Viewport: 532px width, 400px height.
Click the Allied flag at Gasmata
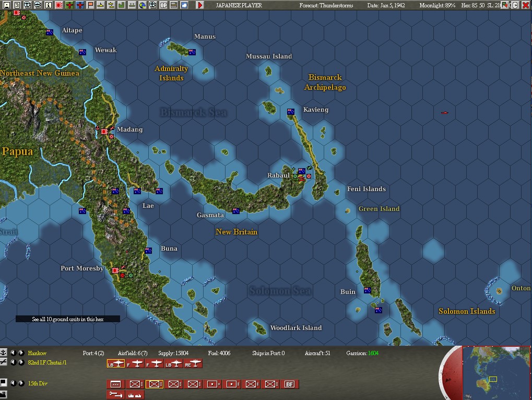point(236,210)
